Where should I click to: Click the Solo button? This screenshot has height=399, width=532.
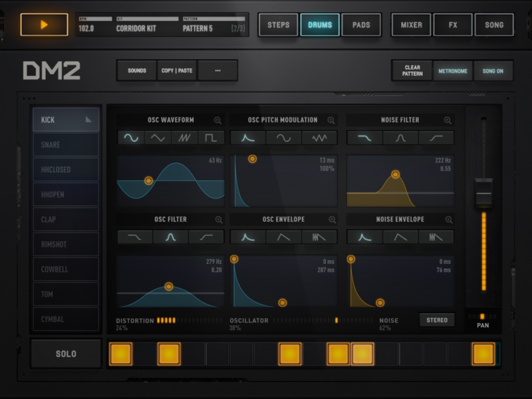click(x=66, y=354)
